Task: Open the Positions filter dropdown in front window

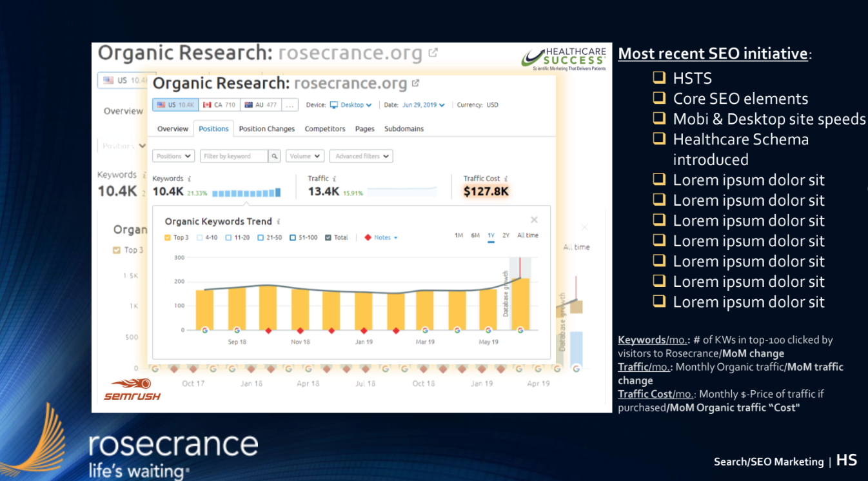Action: (x=173, y=156)
